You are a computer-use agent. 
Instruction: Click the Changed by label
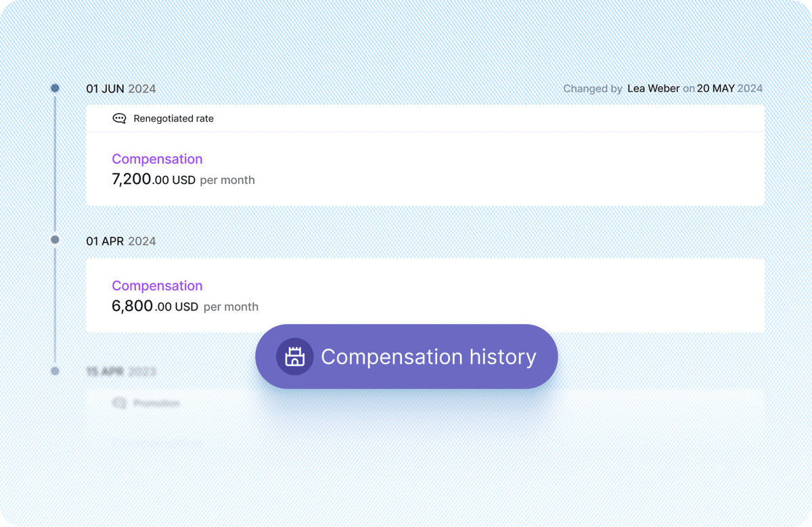click(593, 89)
